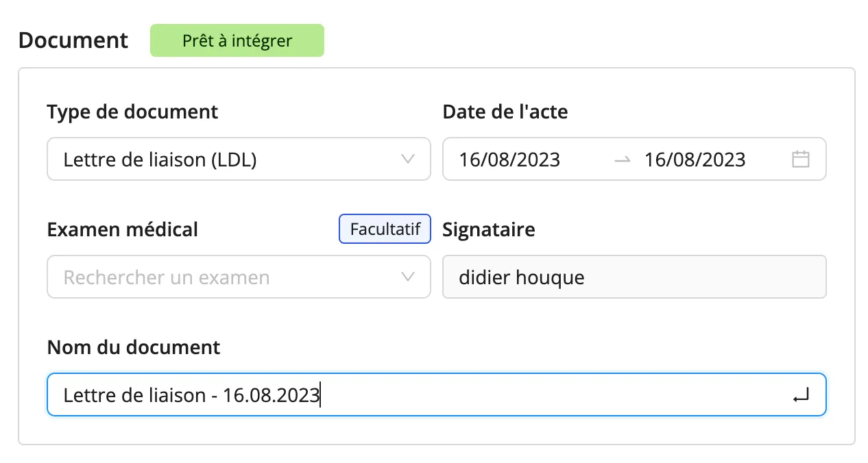Expand the chevron of Rechercher un examen

pos(407,277)
